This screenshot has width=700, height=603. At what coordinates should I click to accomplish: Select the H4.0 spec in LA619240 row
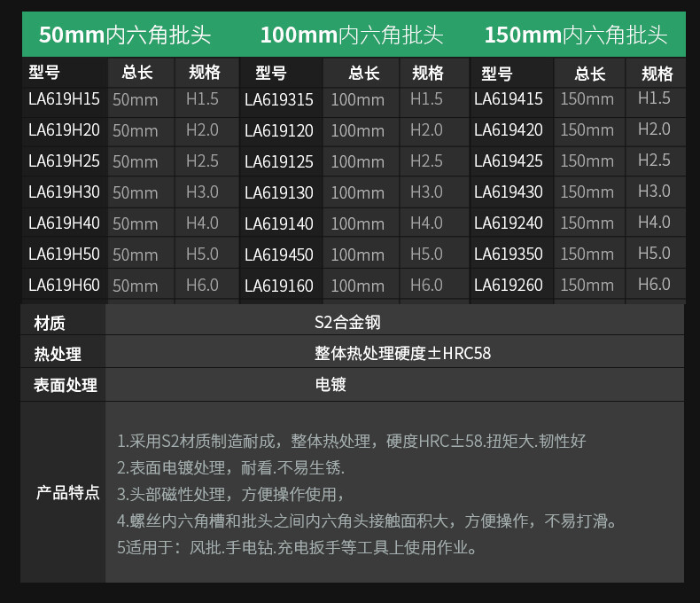[x=654, y=222]
